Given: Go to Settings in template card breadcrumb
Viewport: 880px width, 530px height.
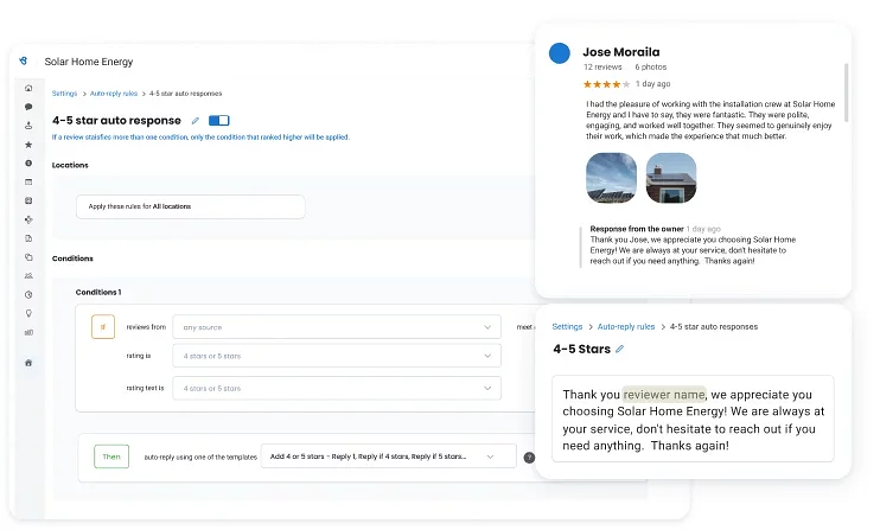Looking at the screenshot, I should [567, 326].
